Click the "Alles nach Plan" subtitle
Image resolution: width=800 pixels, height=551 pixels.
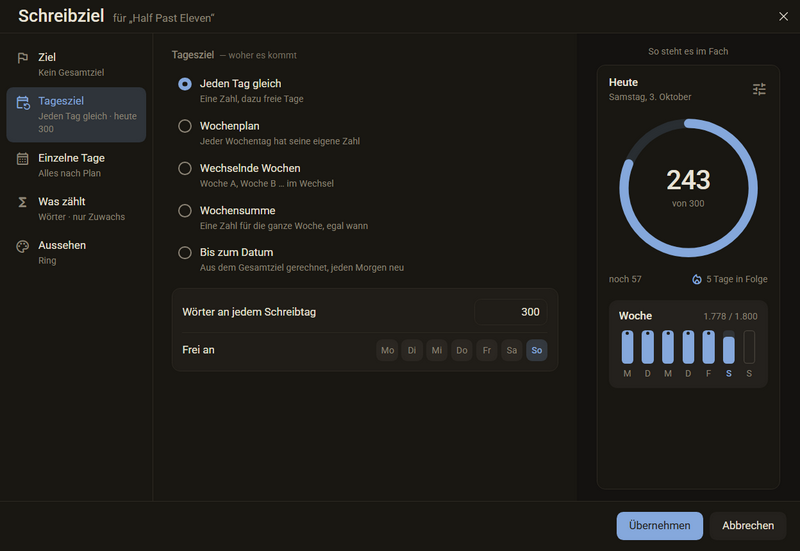[70, 173]
